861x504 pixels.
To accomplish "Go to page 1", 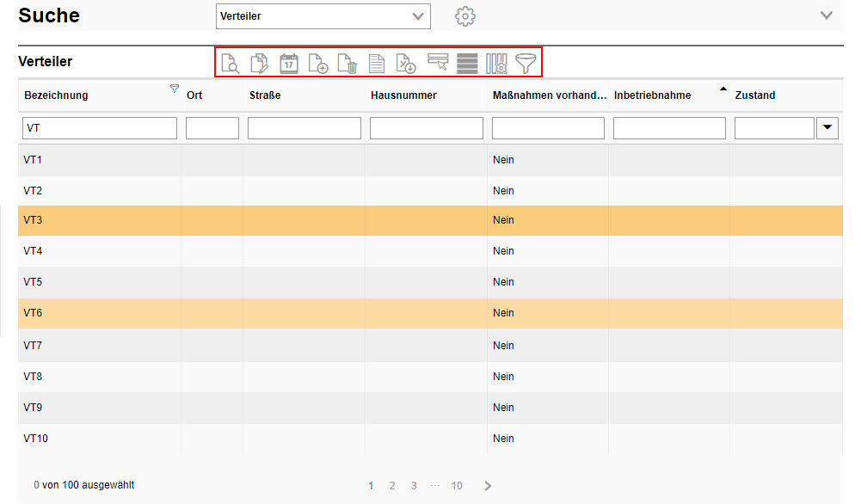I will (x=371, y=486).
